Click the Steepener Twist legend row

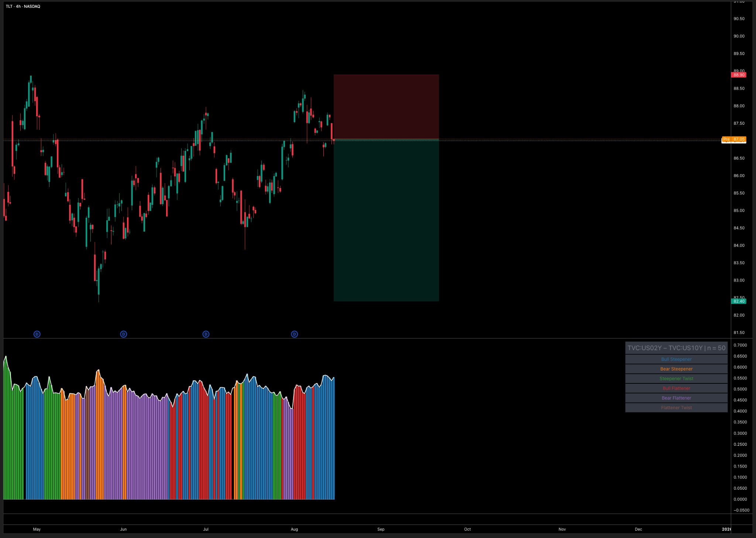coord(676,379)
